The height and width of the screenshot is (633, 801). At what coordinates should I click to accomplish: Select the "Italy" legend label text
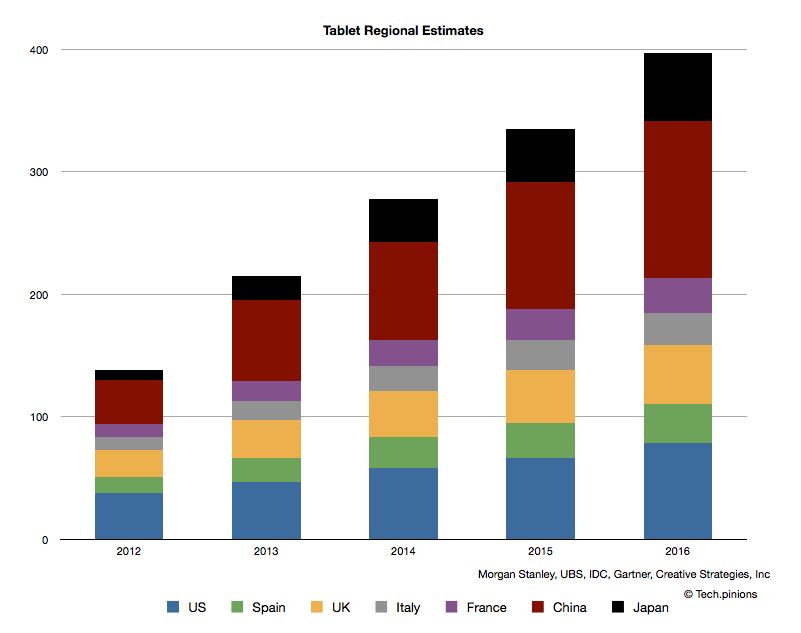408,607
